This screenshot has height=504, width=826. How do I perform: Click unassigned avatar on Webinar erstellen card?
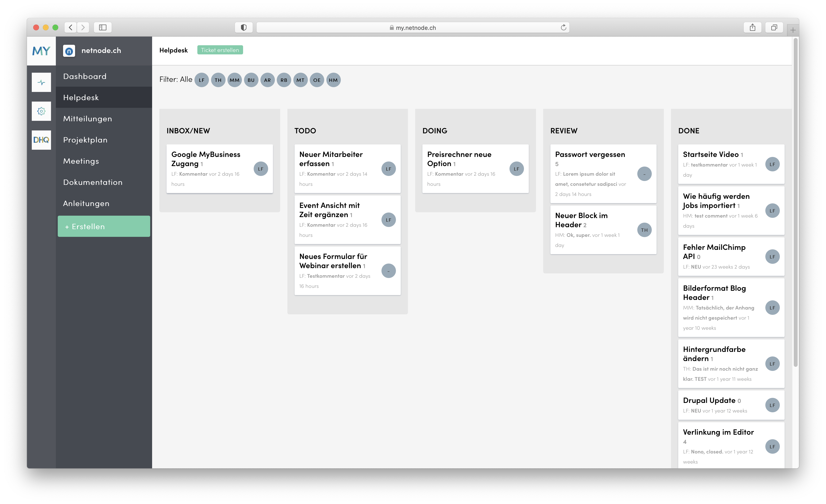388,271
